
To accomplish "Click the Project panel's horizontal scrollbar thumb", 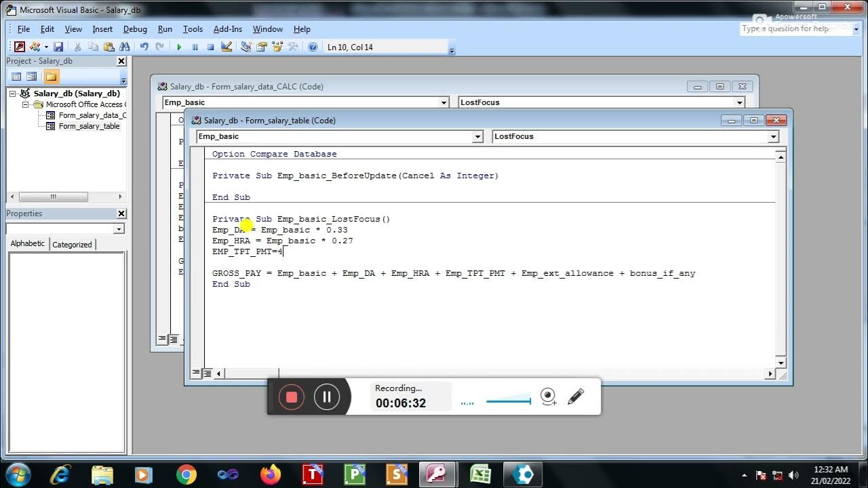I will (x=53, y=197).
